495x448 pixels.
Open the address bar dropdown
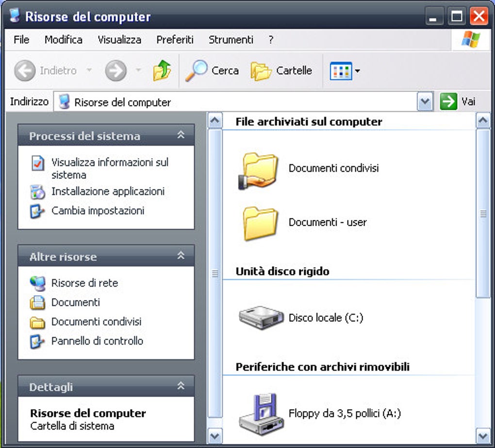click(425, 101)
